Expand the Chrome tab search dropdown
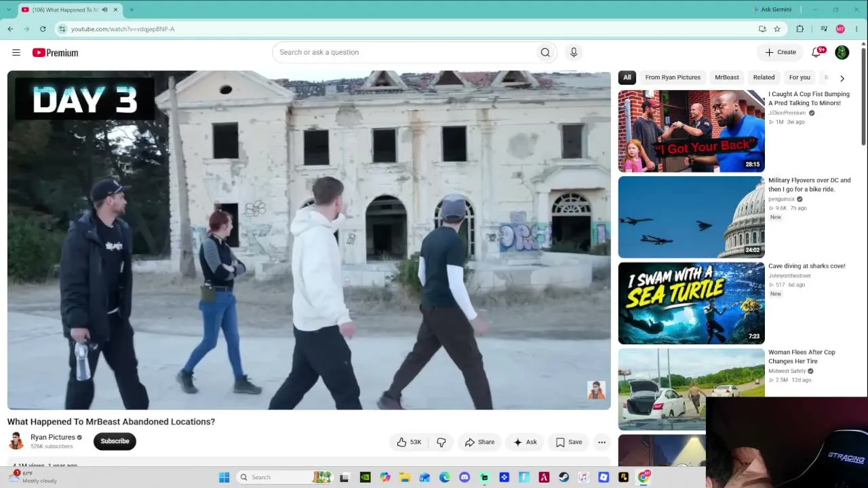Image resolution: width=868 pixels, height=488 pixels. point(8,9)
